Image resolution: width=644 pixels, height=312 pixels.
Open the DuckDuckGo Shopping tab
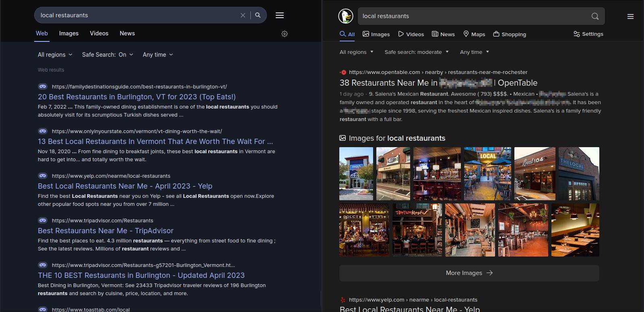(510, 34)
